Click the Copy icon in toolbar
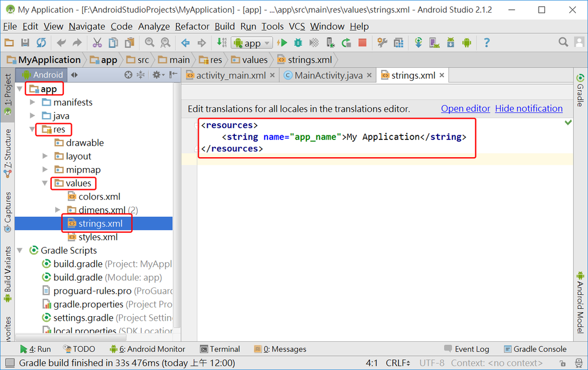 click(113, 42)
